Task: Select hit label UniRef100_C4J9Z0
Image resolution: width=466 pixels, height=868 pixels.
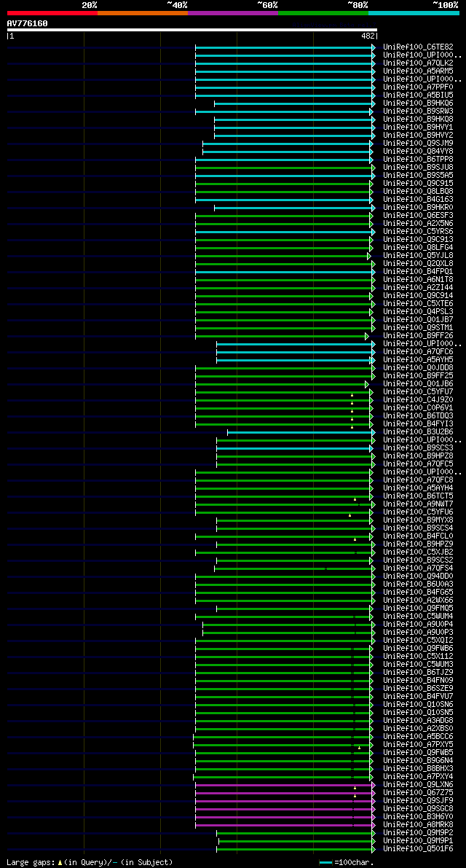Action: click(x=418, y=400)
